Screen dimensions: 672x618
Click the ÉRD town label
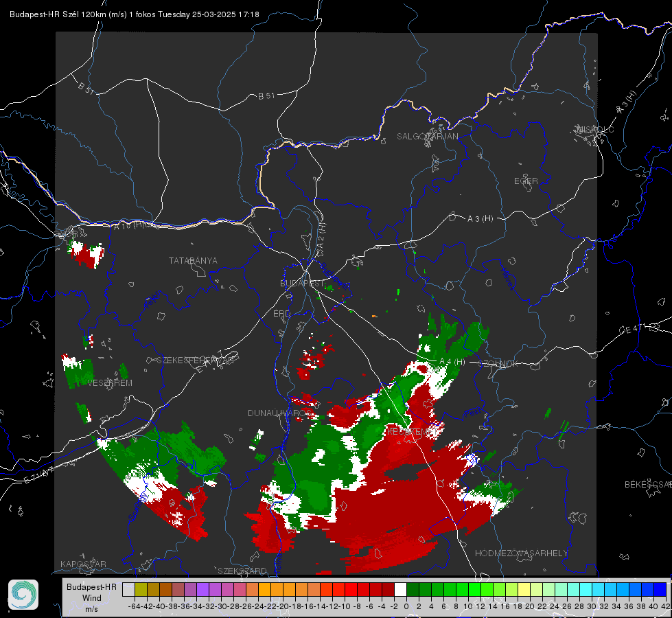(x=281, y=314)
